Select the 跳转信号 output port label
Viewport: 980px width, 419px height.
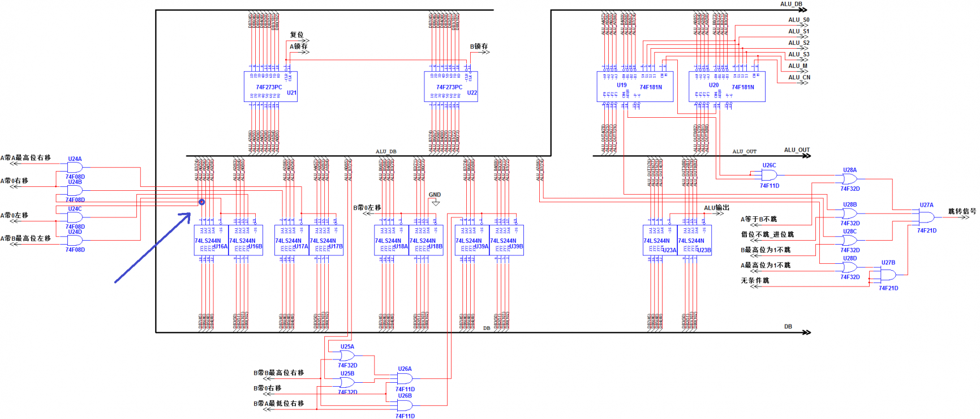tap(962, 212)
